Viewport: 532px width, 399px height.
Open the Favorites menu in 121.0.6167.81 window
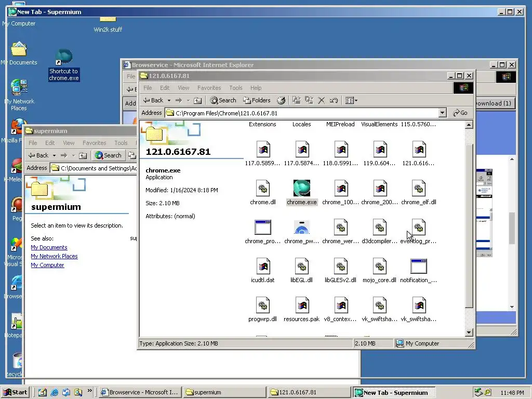click(209, 88)
